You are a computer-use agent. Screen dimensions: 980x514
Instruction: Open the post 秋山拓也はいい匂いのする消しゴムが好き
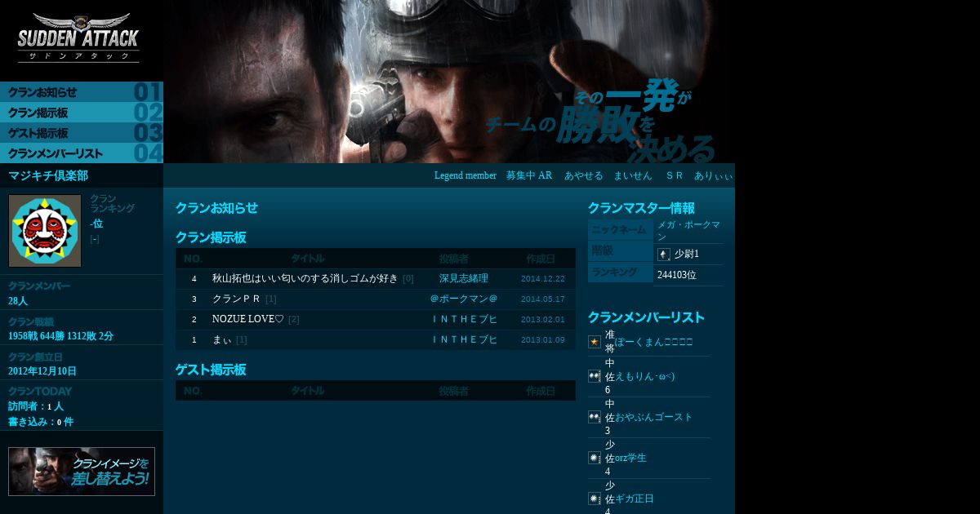point(305,278)
